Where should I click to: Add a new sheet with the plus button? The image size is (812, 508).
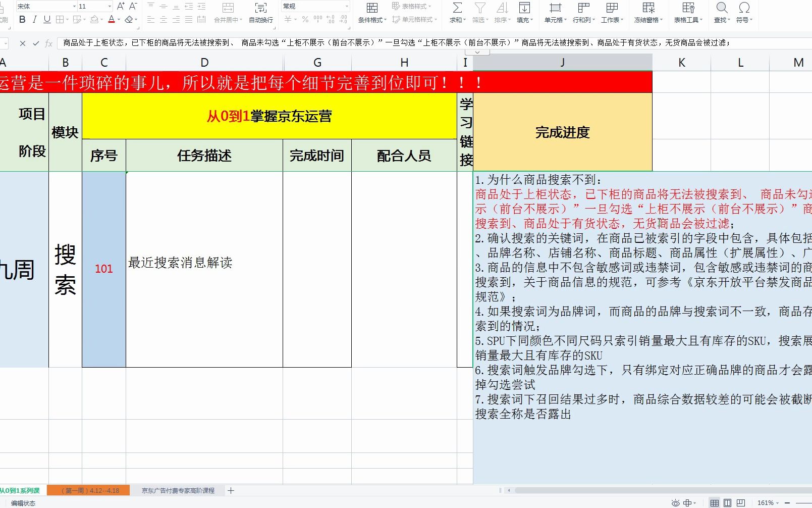231,490
